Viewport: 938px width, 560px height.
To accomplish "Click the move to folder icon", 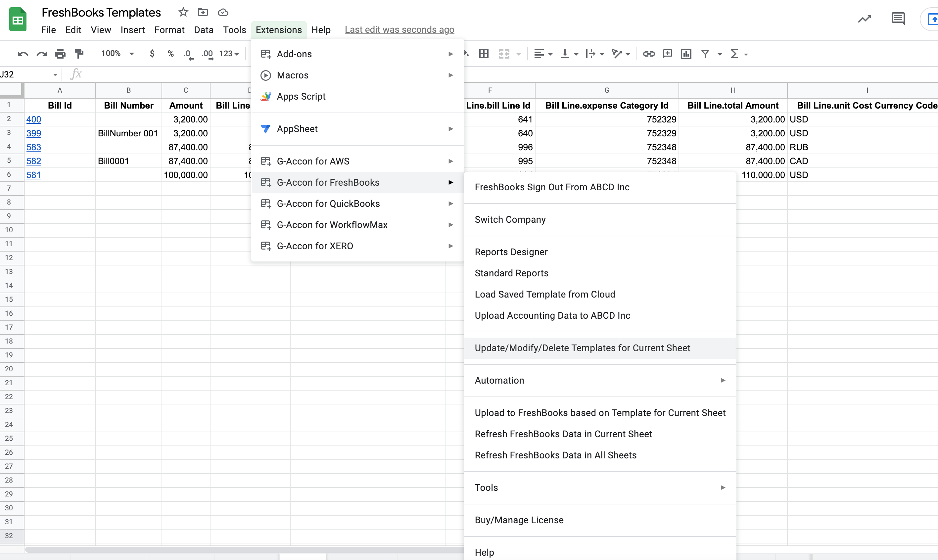I will point(203,12).
